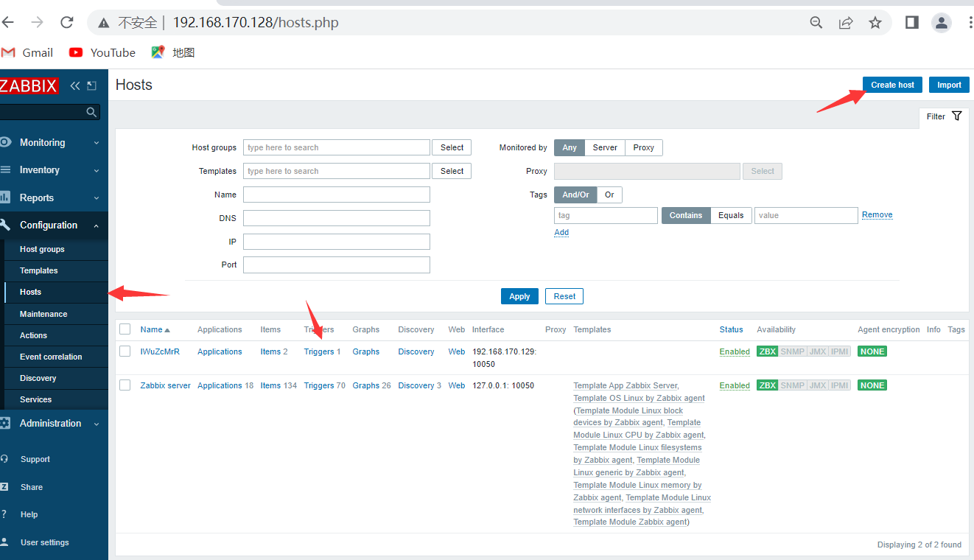Open the browser profile avatar
The height and width of the screenshot is (560, 974).
(x=942, y=23)
